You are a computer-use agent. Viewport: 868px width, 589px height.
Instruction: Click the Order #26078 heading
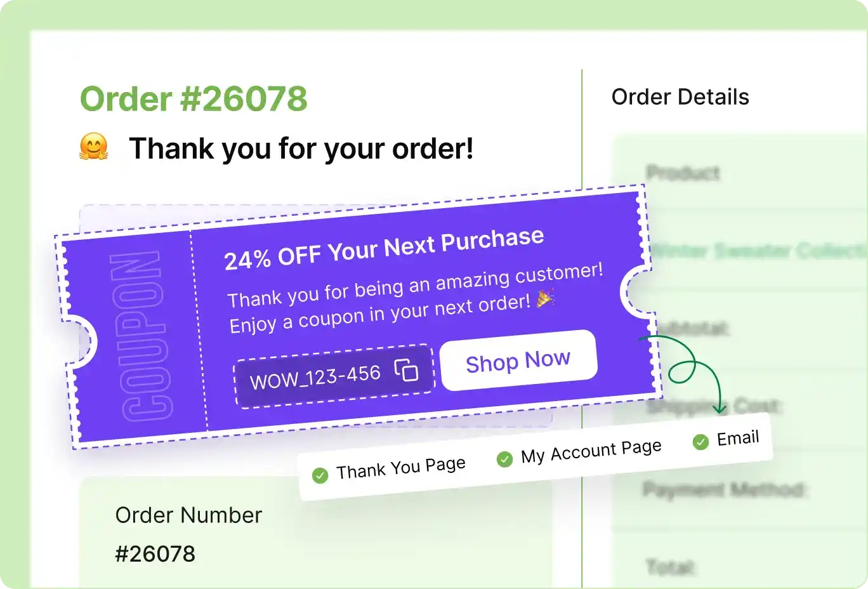(194, 98)
